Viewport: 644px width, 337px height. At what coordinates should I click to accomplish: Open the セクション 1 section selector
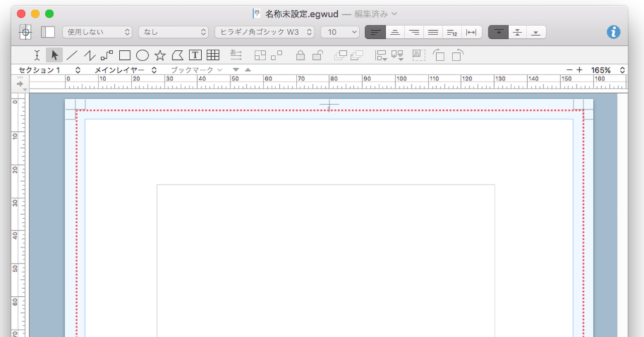[x=49, y=70]
